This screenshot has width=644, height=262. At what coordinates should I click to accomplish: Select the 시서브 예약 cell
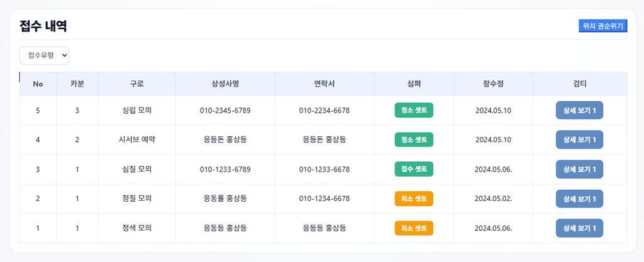(x=136, y=139)
